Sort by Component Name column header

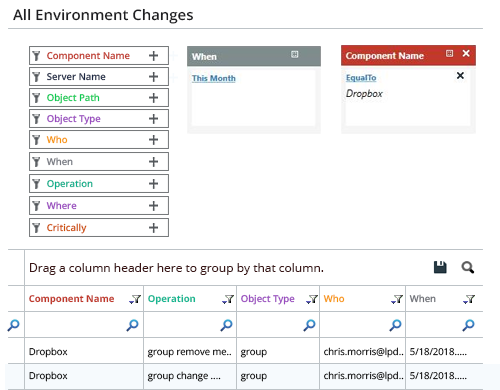coord(71,299)
